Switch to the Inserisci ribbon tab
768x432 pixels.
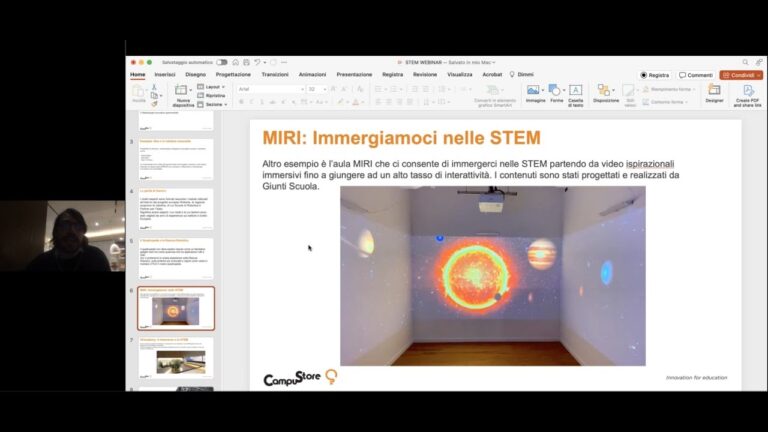click(x=165, y=74)
